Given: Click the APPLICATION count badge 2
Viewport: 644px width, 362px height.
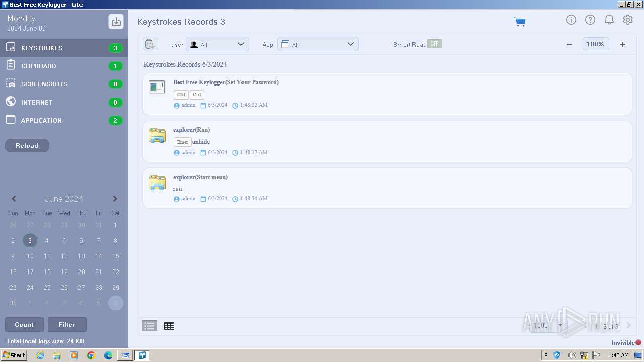Looking at the screenshot, I should [115, 121].
